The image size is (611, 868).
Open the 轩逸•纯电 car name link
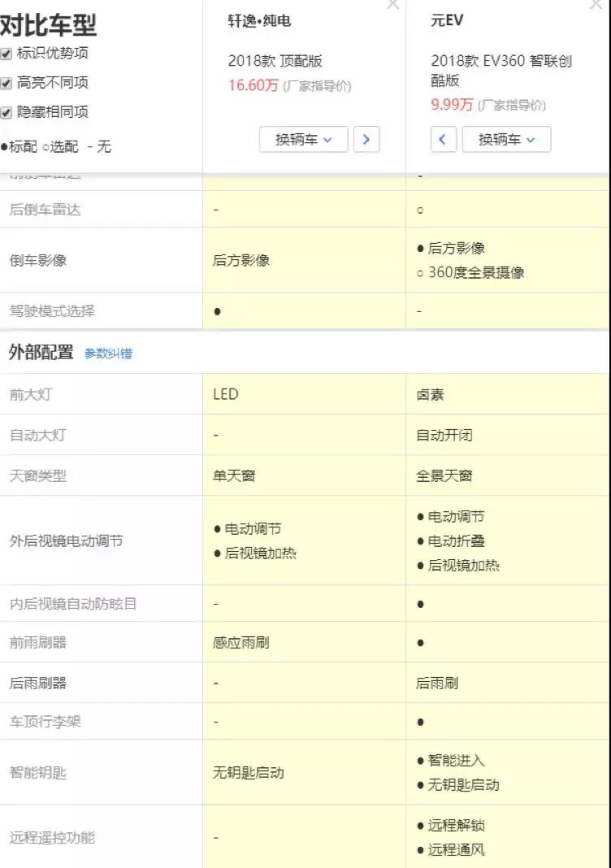[259, 21]
